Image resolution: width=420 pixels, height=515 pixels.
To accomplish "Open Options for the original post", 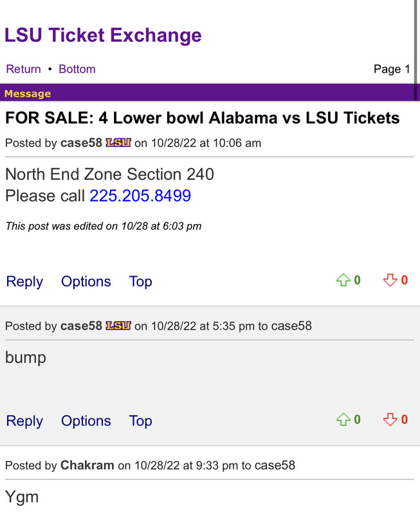I will pos(86,281).
